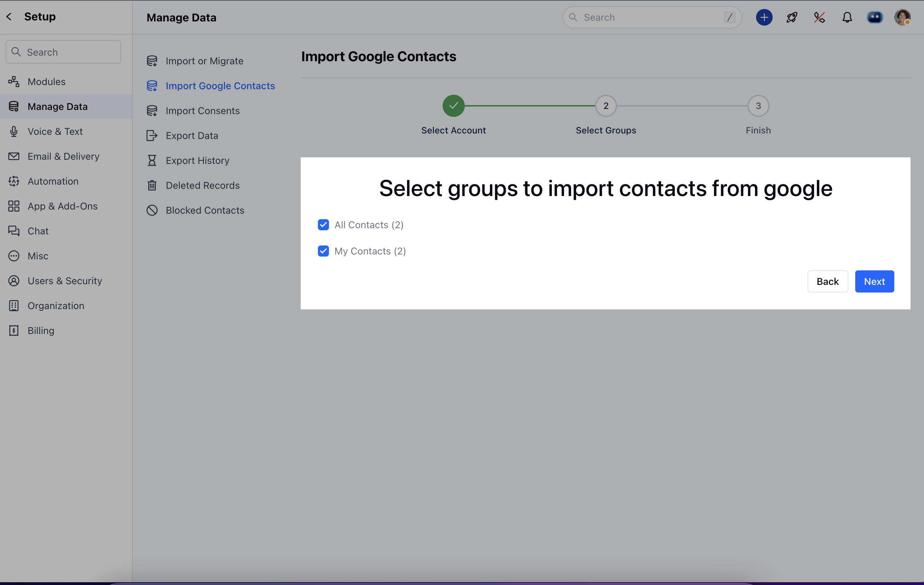Click step 3 Finish circle
924x585 pixels.
758,105
